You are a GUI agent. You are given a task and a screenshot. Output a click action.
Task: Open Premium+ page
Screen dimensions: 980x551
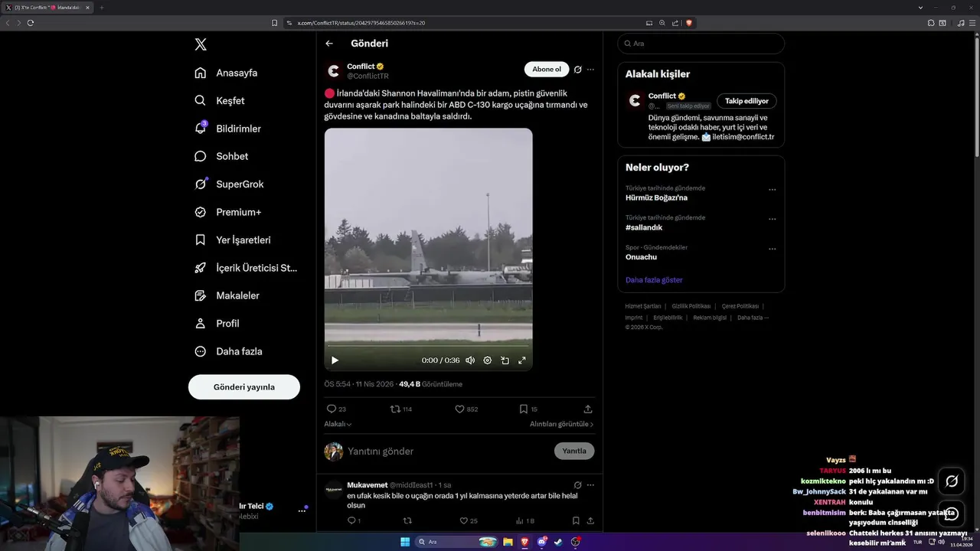pyautogui.click(x=227, y=212)
